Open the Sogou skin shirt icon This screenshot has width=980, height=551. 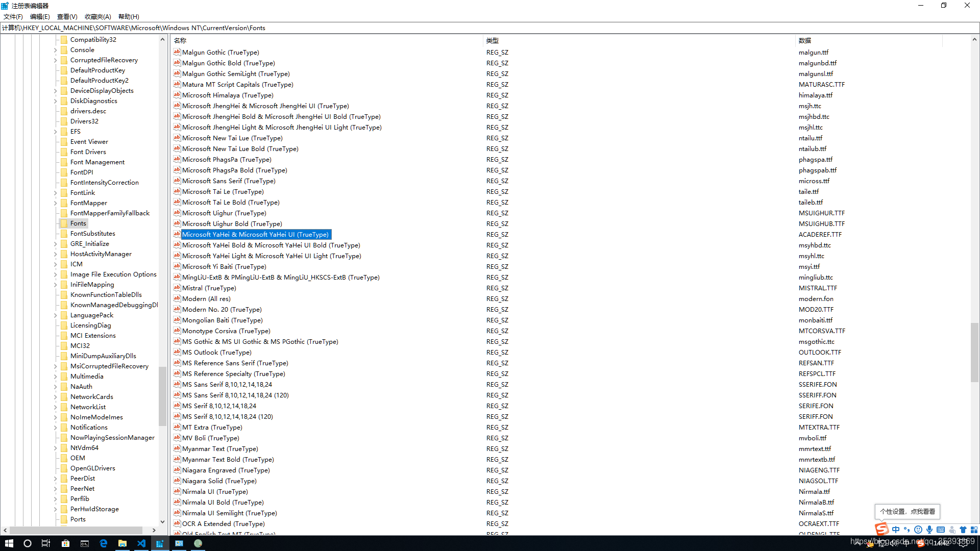pos(963,530)
